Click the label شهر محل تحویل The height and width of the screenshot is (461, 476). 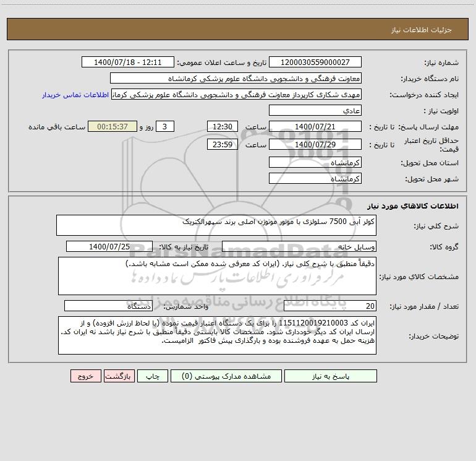tap(431, 179)
